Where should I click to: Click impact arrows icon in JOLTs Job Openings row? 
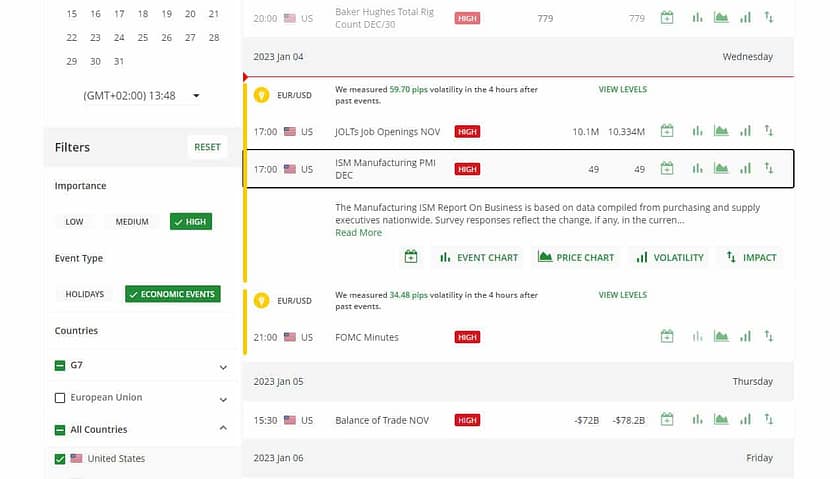[x=769, y=131]
